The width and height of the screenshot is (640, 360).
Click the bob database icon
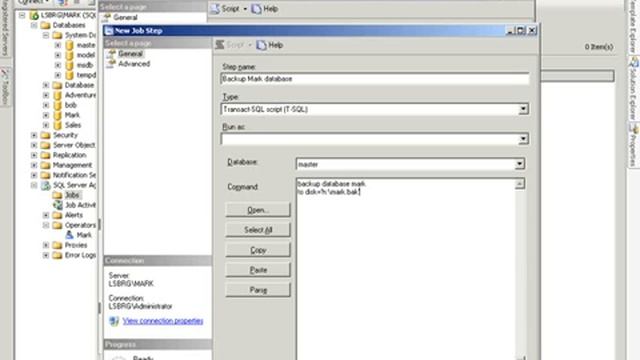tap(58, 105)
